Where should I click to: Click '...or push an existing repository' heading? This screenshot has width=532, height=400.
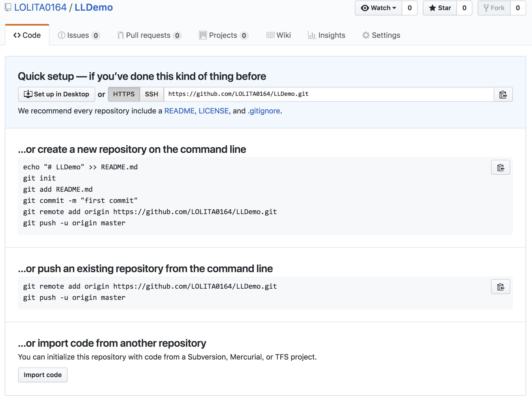pos(146,269)
